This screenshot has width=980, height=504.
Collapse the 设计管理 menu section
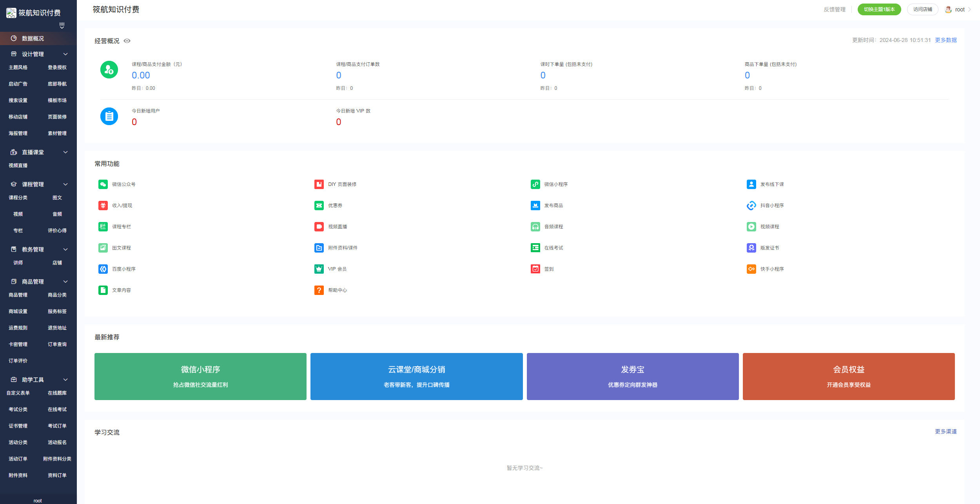(x=65, y=54)
